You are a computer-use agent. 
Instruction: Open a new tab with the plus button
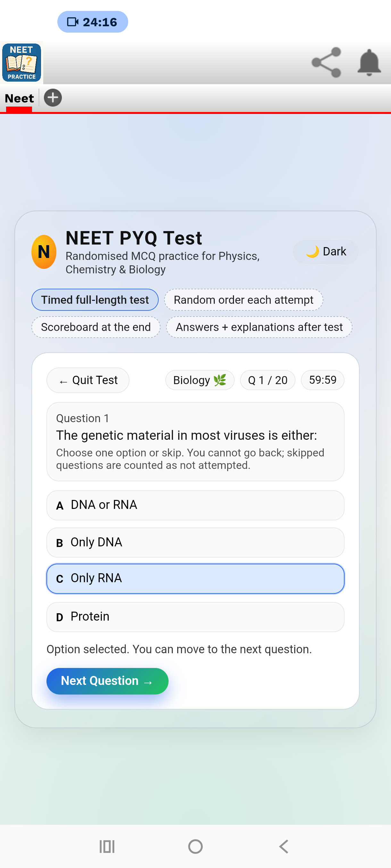click(53, 98)
